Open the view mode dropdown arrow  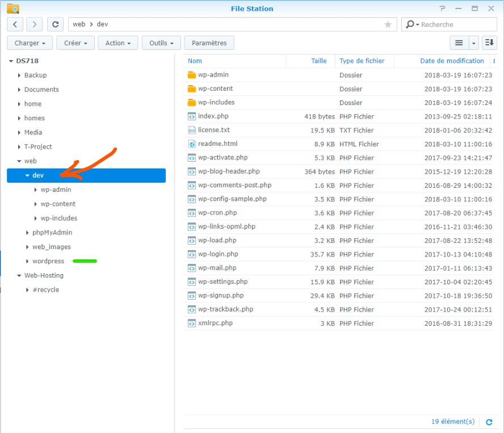pyautogui.click(x=474, y=43)
